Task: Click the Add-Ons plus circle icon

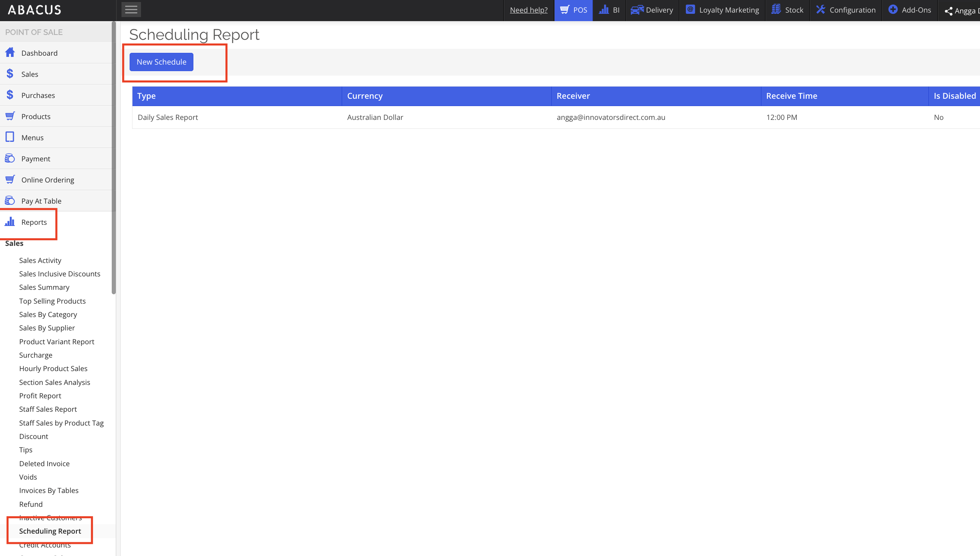Action: 893,10
